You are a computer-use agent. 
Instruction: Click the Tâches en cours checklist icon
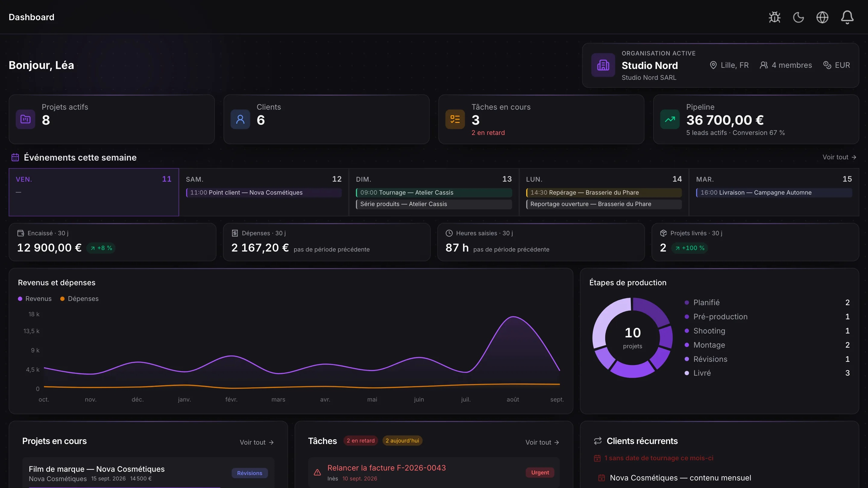point(455,119)
